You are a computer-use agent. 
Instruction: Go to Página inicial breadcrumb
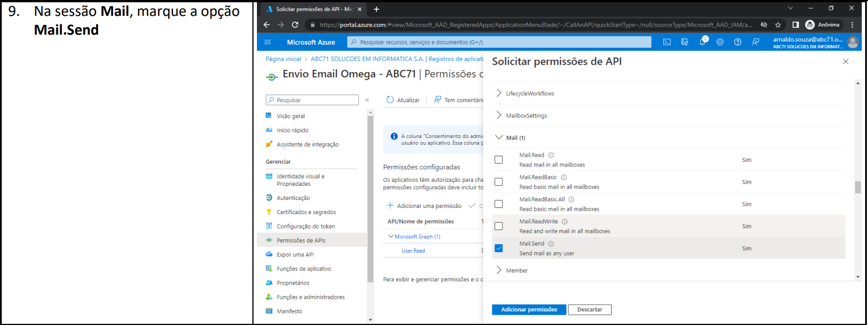tap(284, 59)
